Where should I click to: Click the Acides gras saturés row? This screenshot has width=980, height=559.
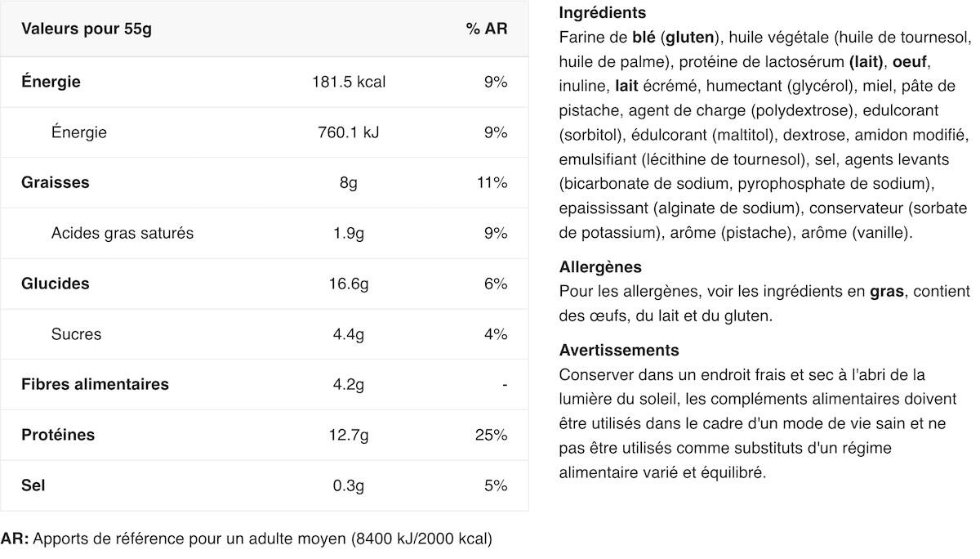coord(265,233)
